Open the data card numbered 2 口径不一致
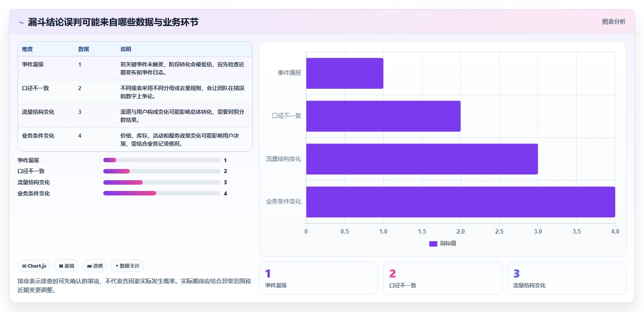This screenshot has height=312, width=644. pyautogui.click(x=442, y=278)
